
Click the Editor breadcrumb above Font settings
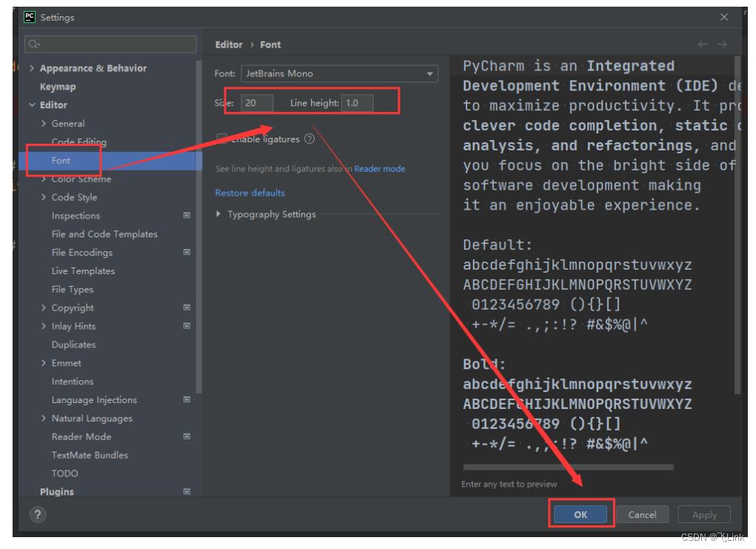coord(227,44)
